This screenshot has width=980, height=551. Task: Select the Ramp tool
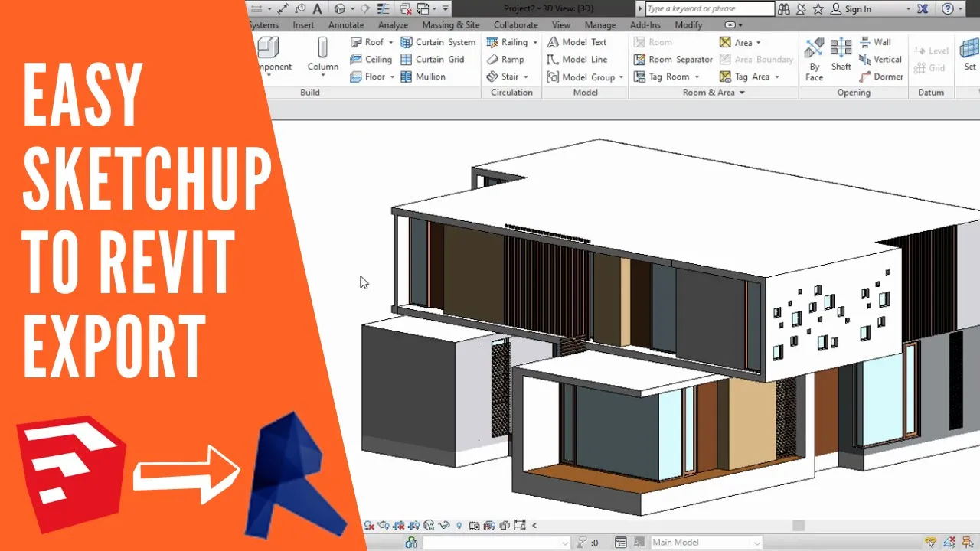pos(505,59)
